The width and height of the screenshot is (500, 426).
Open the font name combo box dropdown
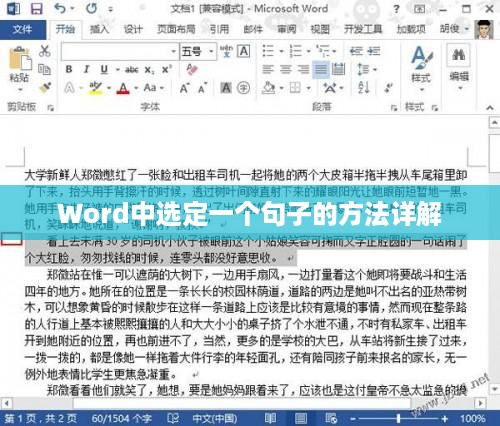tap(173, 52)
